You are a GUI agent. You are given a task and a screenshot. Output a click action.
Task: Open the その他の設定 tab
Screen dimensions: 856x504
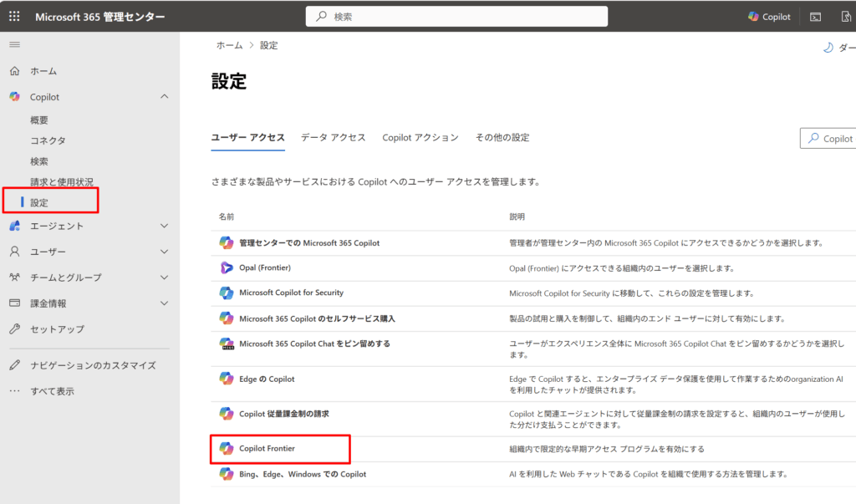[502, 138]
